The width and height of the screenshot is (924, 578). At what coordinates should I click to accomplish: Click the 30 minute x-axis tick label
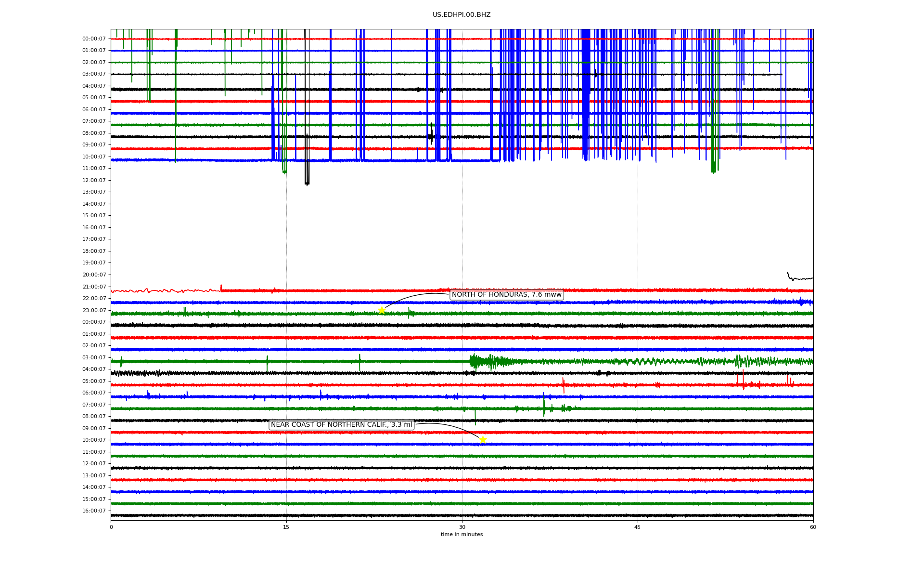(x=462, y=527)
